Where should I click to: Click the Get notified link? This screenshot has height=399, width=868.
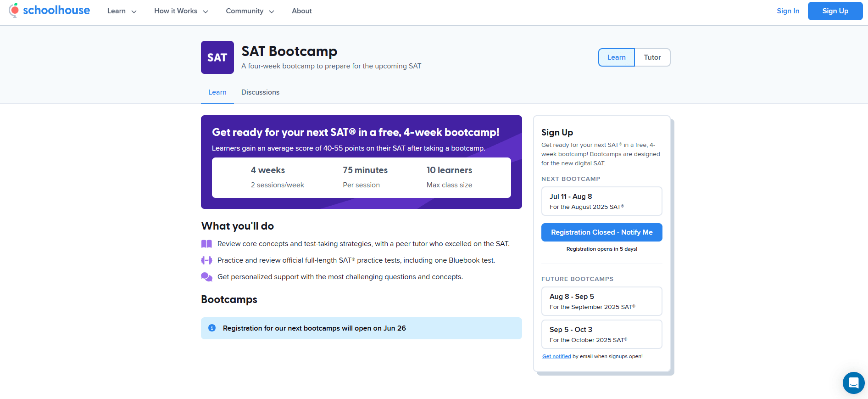(x=556, y=356)
